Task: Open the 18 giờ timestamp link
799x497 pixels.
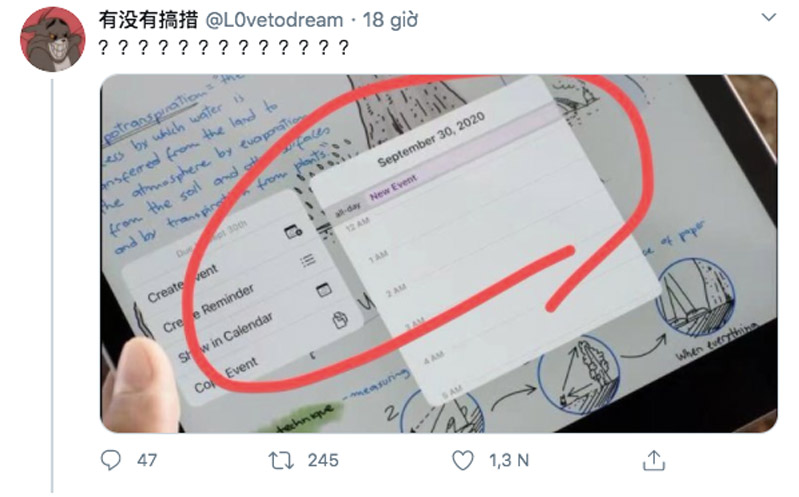Action: [x=390, y=20]
